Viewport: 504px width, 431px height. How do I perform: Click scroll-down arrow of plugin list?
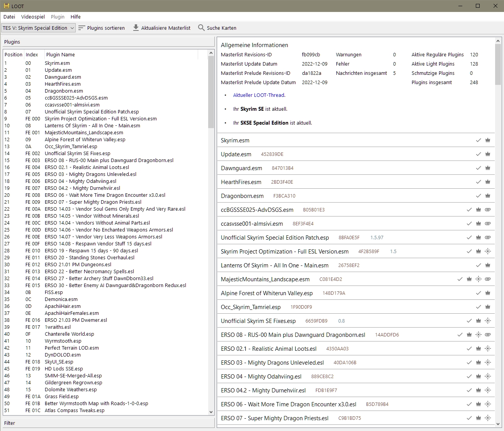[x=211, y=412]
